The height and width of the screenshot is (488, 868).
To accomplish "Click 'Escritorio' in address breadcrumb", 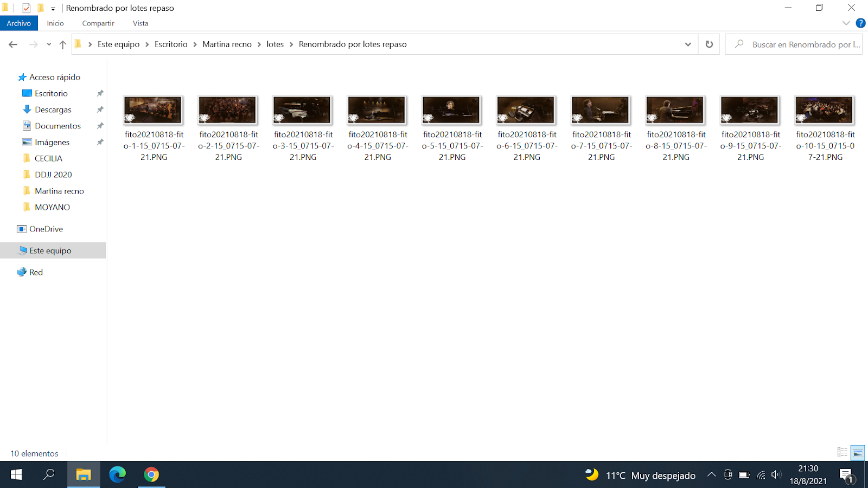I will (x=171, y=44).
